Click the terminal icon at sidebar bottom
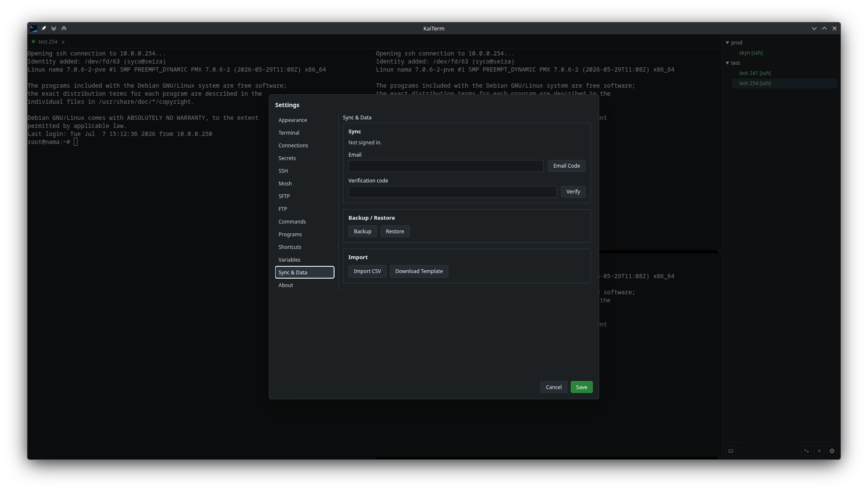 coord(731,451)
